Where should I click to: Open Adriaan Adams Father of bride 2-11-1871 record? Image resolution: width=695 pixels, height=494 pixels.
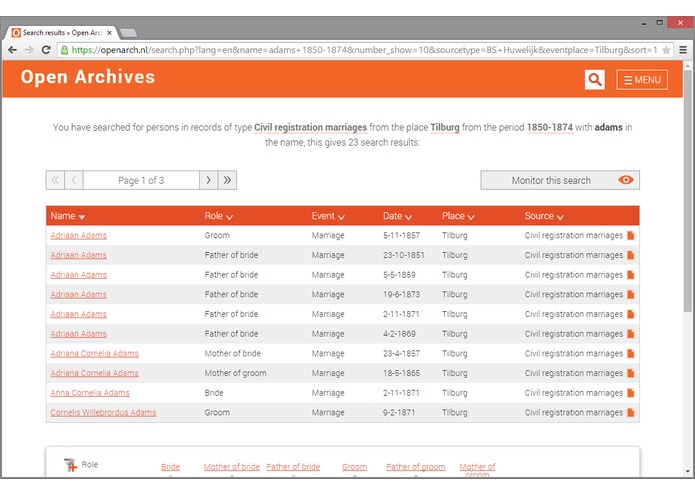[78, 314]
